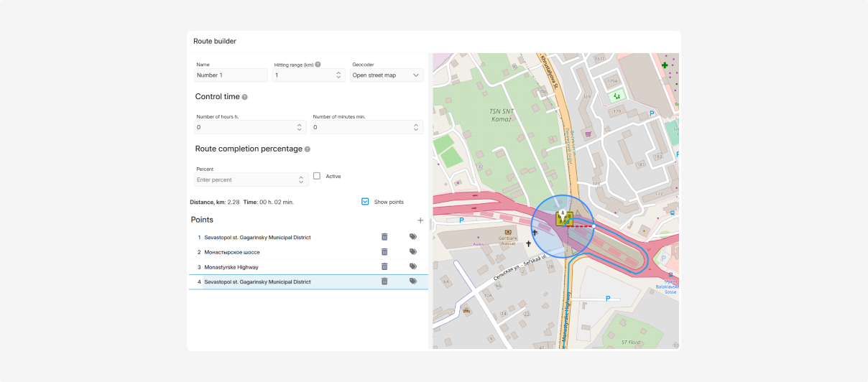Click the Number of hours stepper
868x382 pixels.
(x=300, y=127)
